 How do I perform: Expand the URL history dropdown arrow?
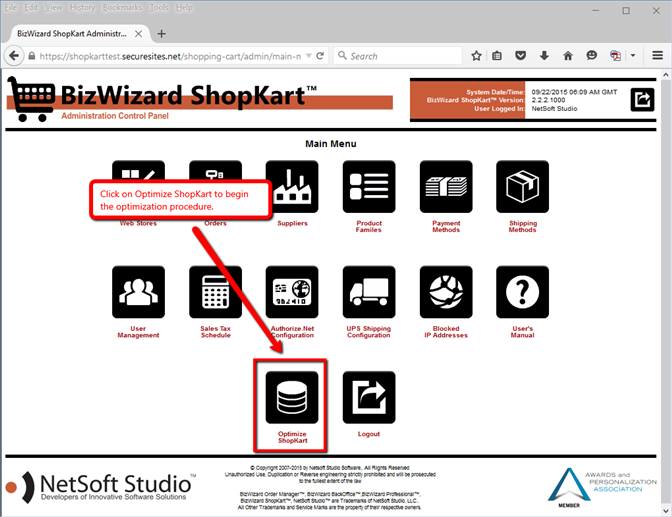tap(307, 56)
